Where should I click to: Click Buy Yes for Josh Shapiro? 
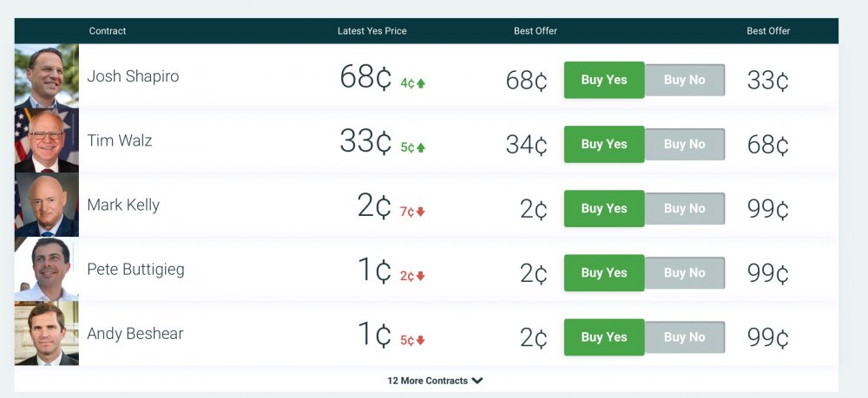[604, 80]
